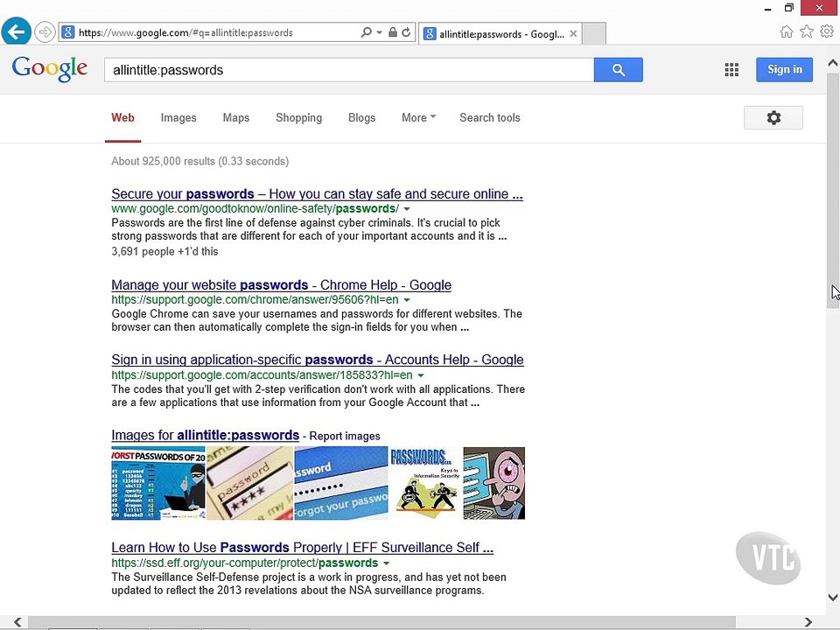
Task: Open Favorites with the star icon
Action: [806, 31]
